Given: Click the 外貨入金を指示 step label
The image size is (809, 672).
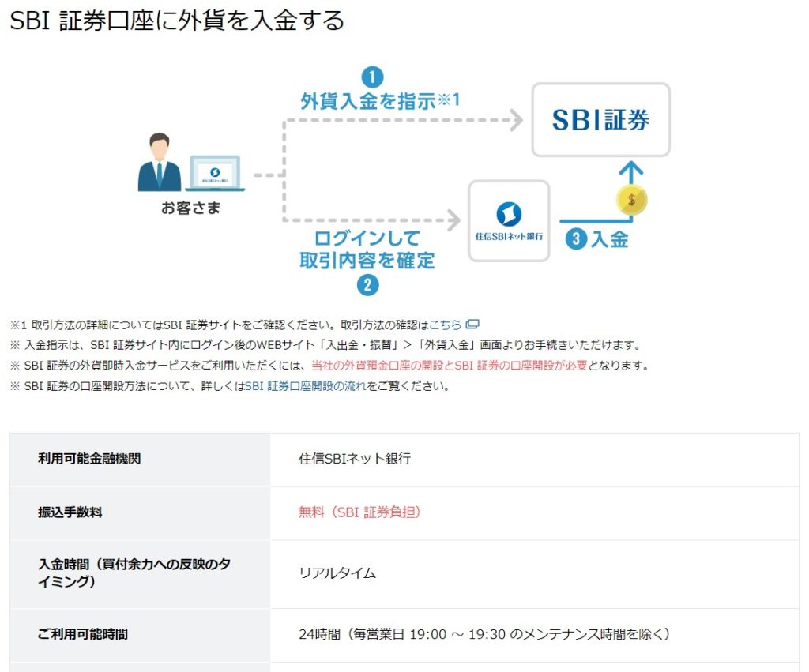Looking at the screenshot, I should point(368,101).
